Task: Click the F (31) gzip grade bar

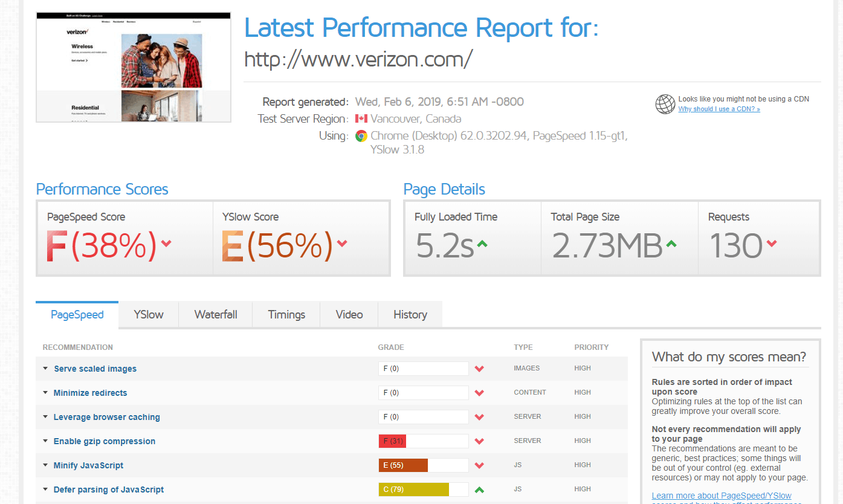Action: 424,441
